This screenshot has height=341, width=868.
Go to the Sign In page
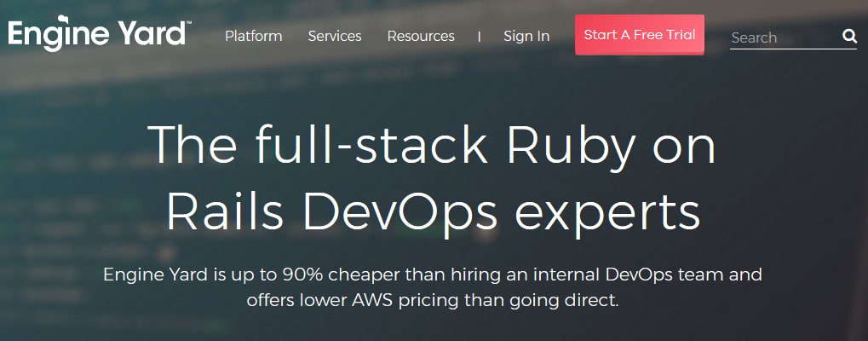pos(526,37)
